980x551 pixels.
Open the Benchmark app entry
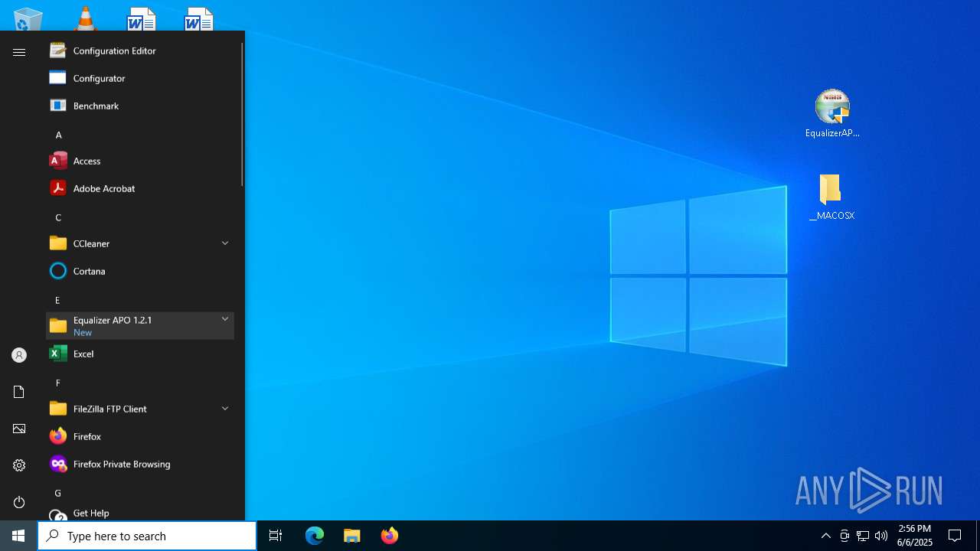point(140,106)
